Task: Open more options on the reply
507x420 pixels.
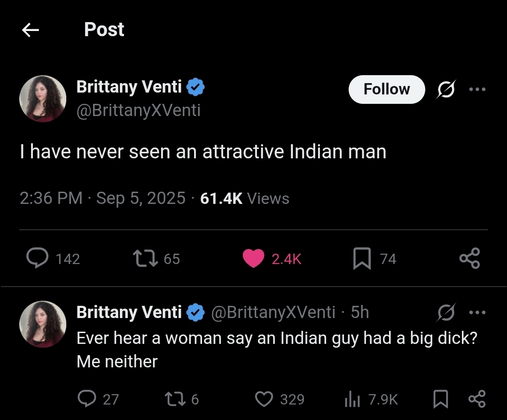Action: [x=477, y=312]
